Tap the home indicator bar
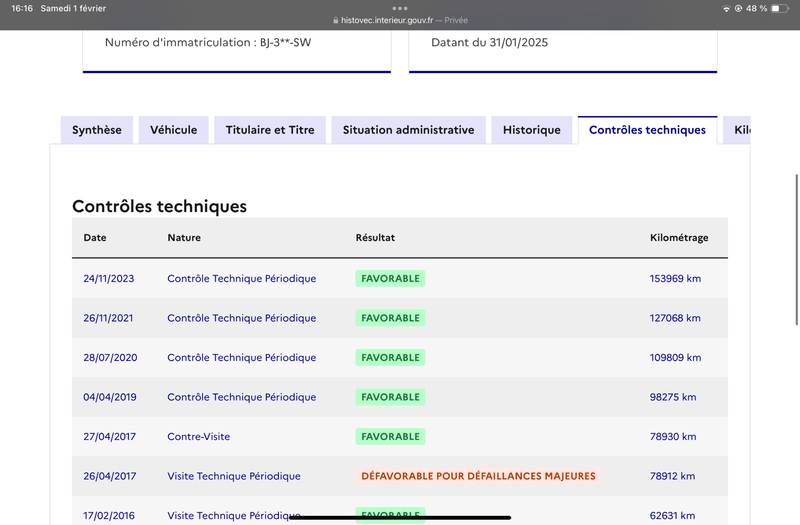The width and height of the screenshot is (800, 525). pyautogui.click(x=400, y=517)
